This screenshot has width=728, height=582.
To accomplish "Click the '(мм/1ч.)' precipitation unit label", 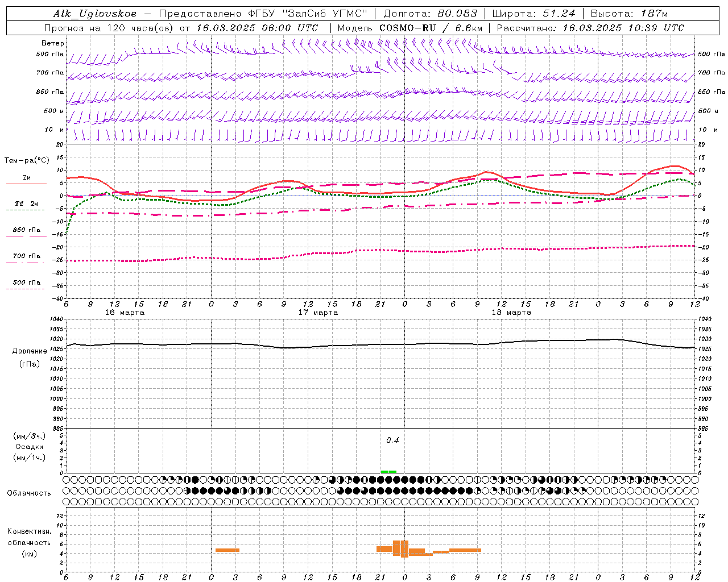I will tap(29, 458).
